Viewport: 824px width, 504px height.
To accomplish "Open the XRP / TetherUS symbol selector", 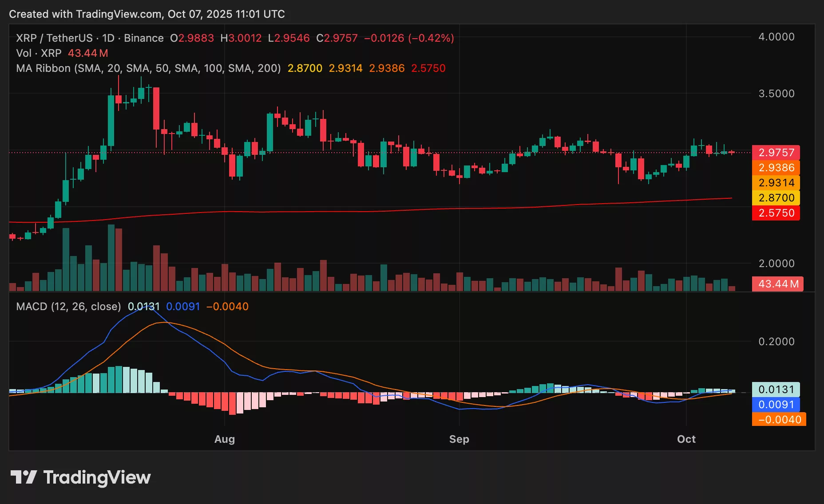I will click(54, 38).
